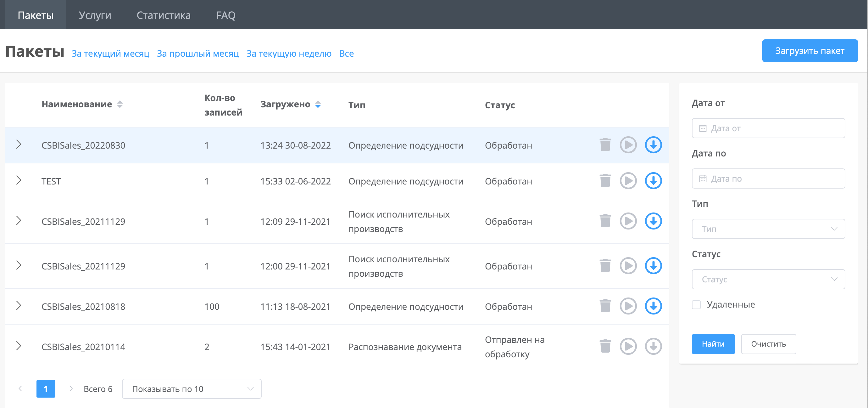868x408 pixels.
Task: Click into the Дата от date field
Action: (768, 128)
